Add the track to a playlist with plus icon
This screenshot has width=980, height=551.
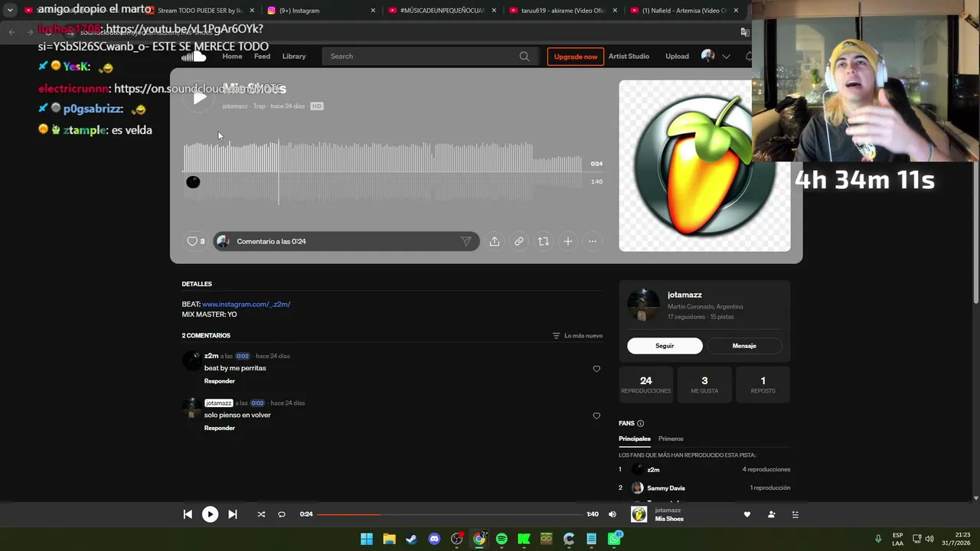pos(568,241)
